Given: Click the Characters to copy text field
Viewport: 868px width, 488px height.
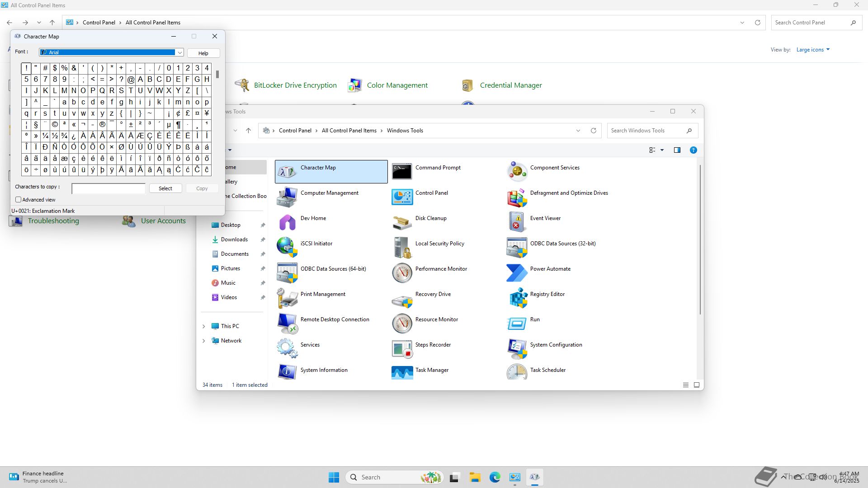Looking at the screenshot, I should pyautogui.click(x=108, y=188).
